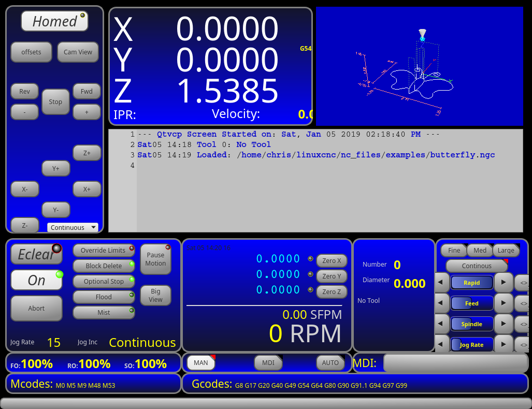532x409 pixels.
Task: Jog downward using the Z- button
Action: [x=24, y=225]
